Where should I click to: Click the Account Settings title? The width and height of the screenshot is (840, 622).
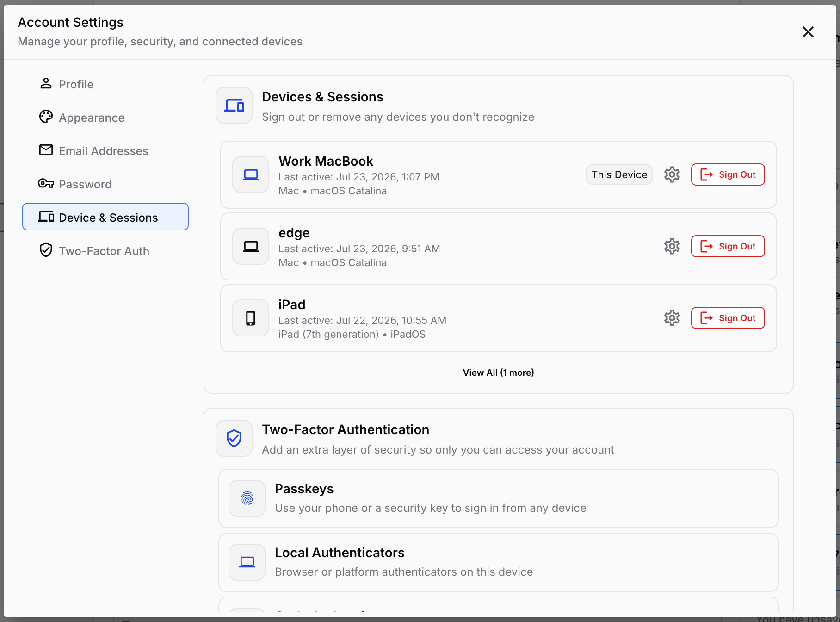(70, 22)
